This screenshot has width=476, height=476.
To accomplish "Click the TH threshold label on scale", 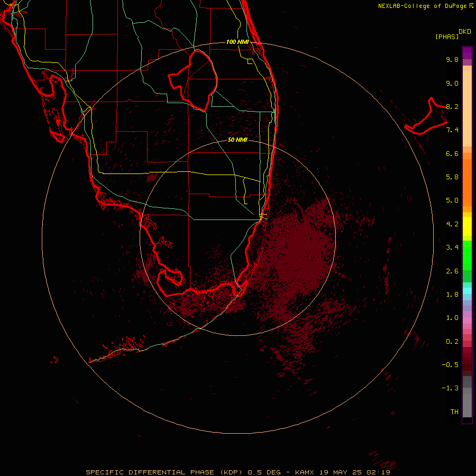I will pos(454,412).
